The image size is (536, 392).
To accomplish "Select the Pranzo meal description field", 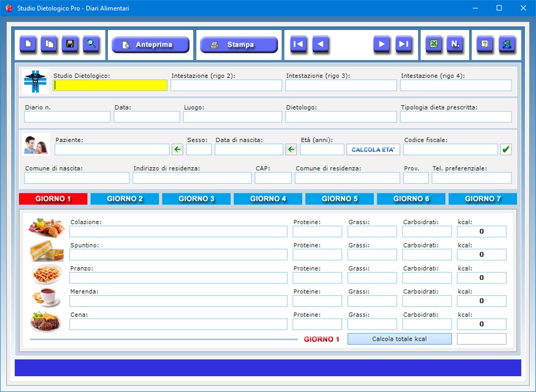I will tap(178, 278).
